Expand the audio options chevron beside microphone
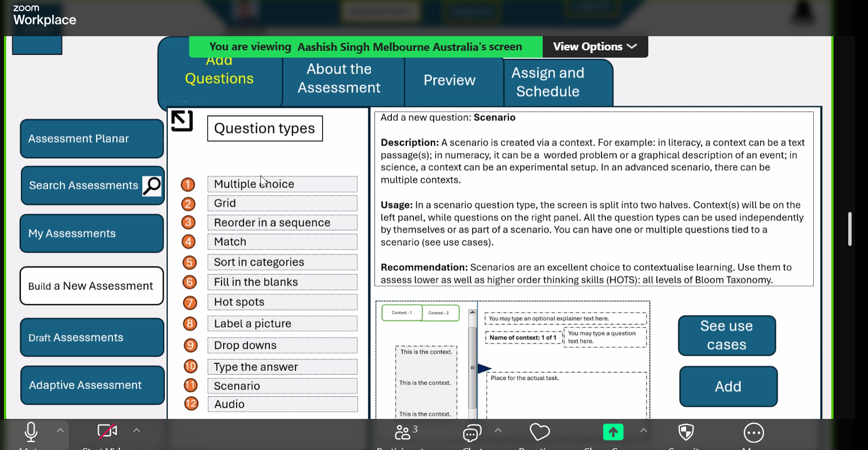Viewport: 868px width, 450px height. tap(60, 431)
